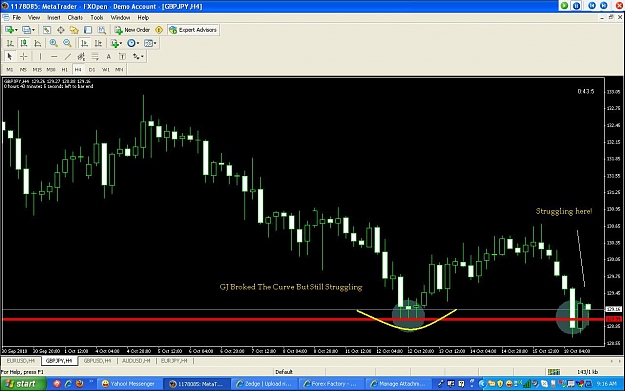Screen dimensions: 625x391
Task: Open Yahoo! Messenger from the taskbar
Action: pos(129,384)
